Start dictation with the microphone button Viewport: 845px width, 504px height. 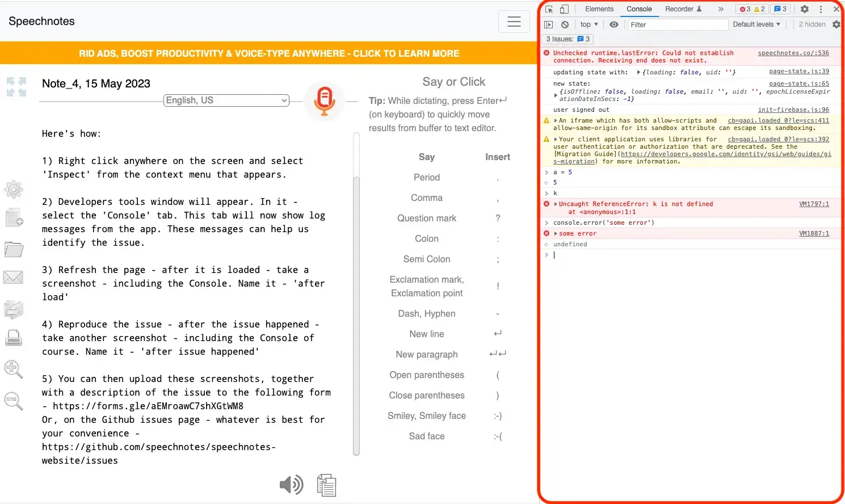(x=324, y=100)
